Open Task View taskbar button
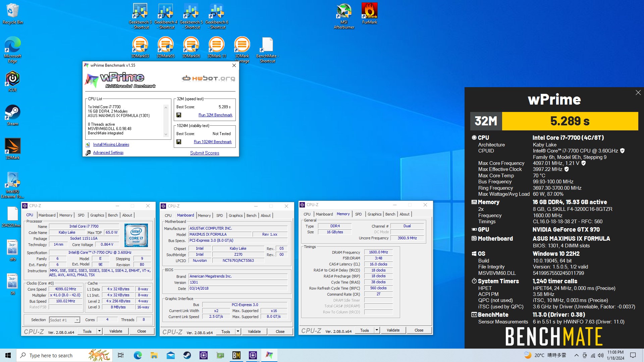The width and height of the screenshot is (644, 362). (121, 355)
